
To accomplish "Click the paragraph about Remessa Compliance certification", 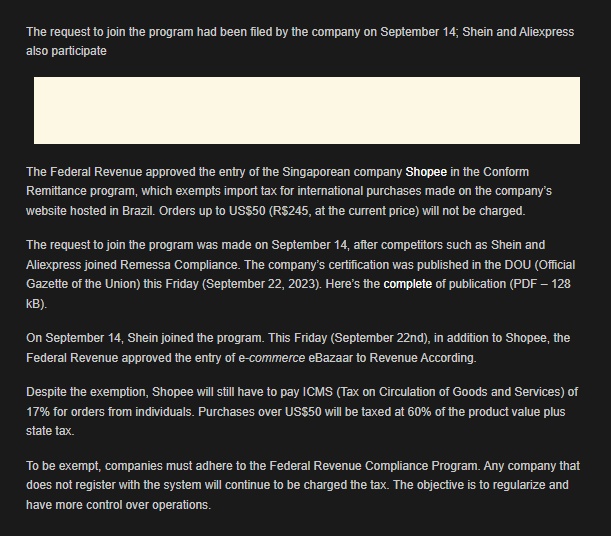I will tap(300, 274).
